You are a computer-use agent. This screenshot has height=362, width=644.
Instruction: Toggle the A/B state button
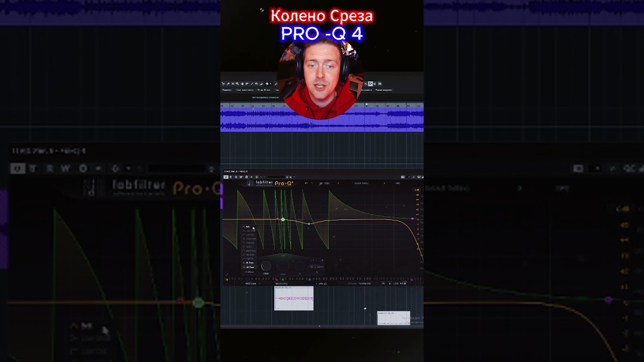320,183
